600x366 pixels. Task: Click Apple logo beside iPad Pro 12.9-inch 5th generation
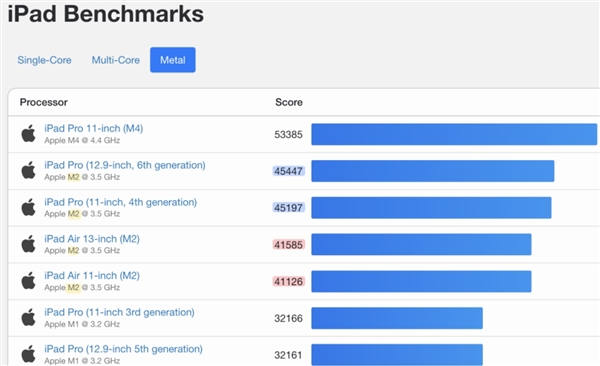coord(28,354)
